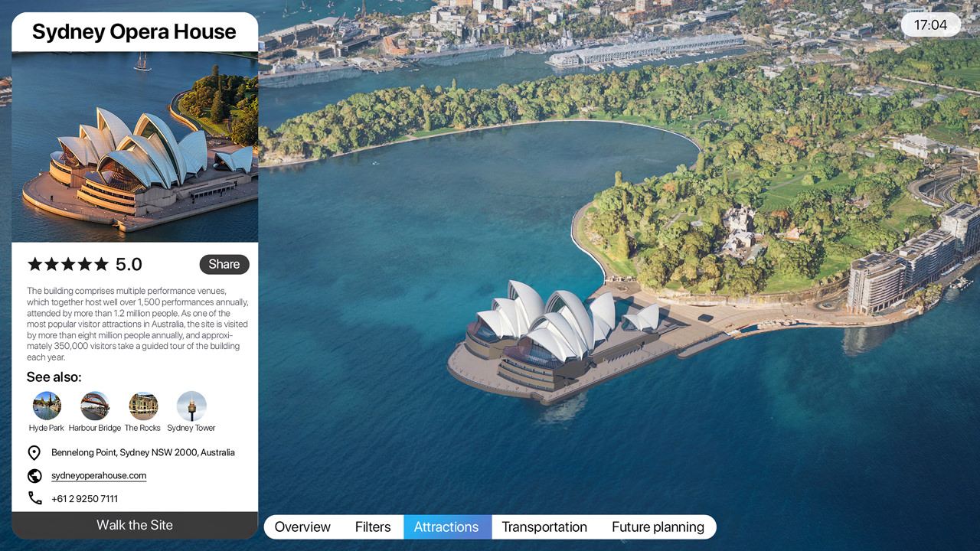Select The Rocks thumbnail
The width and height of the screenshot is (980, 551).
143,406
